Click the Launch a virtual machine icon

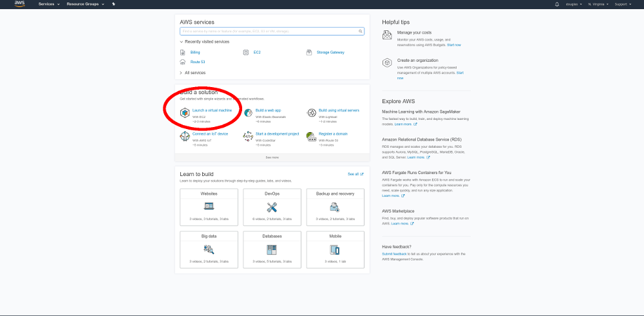click(185, 113)
